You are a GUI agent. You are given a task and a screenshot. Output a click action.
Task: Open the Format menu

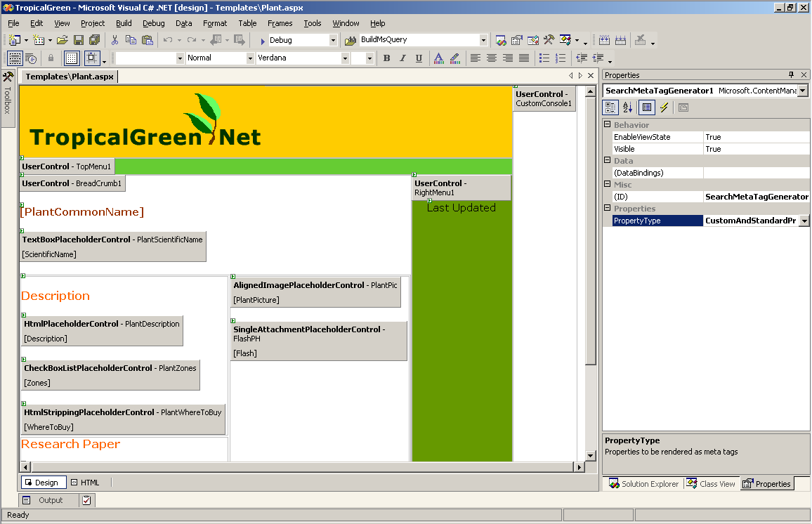(x=215, y=23)
